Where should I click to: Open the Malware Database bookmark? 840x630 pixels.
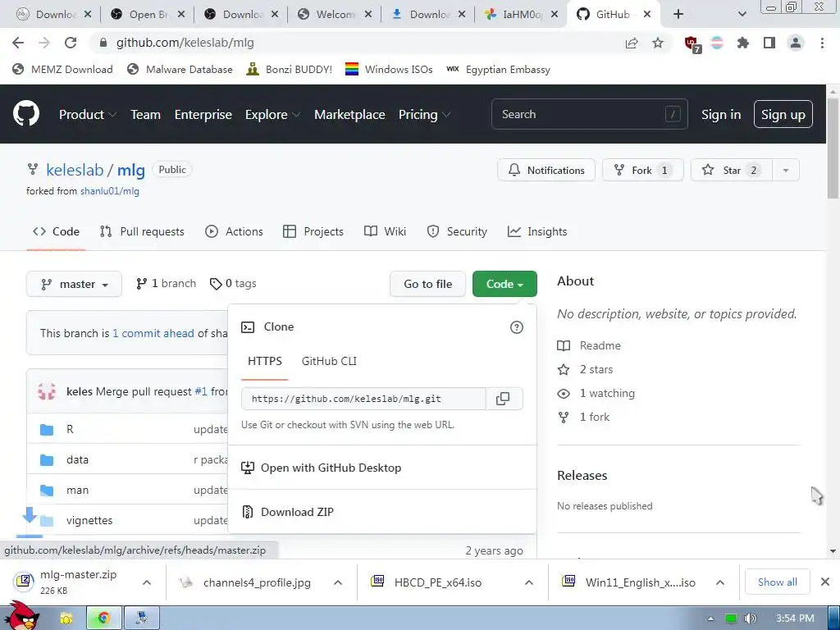(x=180, y=69)
